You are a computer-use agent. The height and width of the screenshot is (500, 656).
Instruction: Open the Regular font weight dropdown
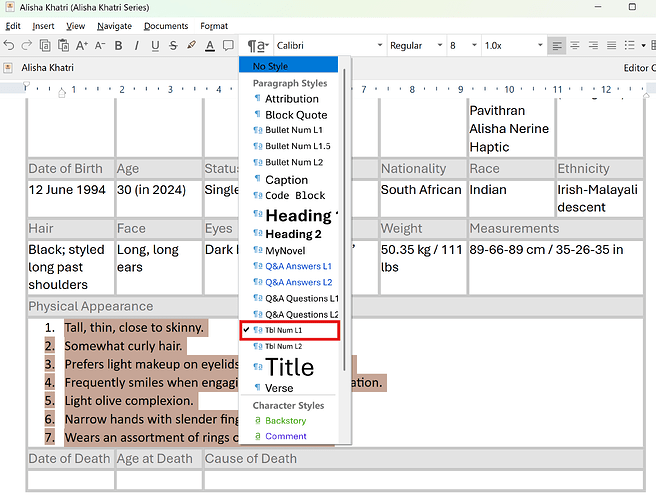pyautogui.click(x=416, y=45)
